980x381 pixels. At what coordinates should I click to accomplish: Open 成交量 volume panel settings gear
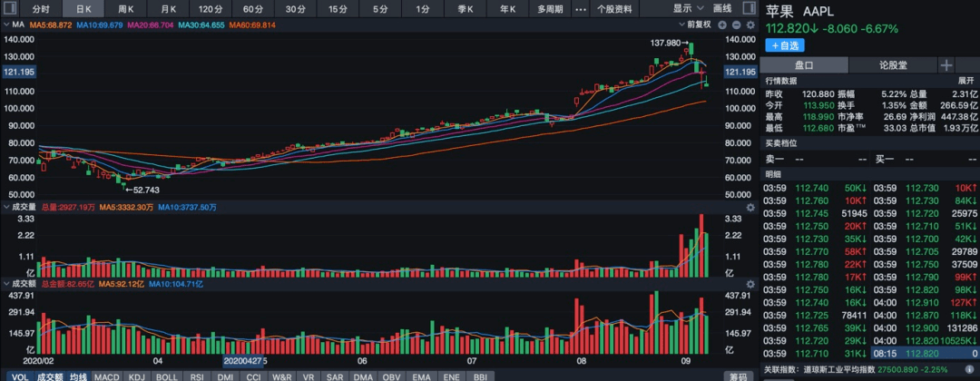coord(750,208)
